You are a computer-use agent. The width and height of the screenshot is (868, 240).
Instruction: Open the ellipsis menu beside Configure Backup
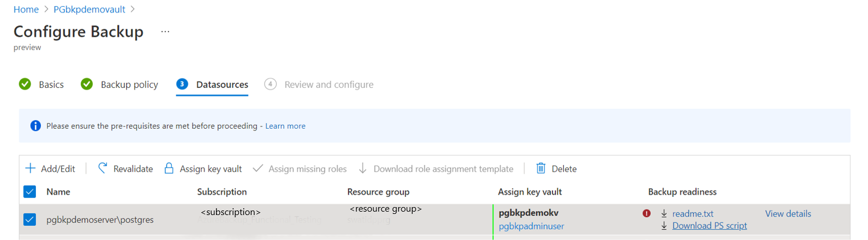[x=165, y=32]
